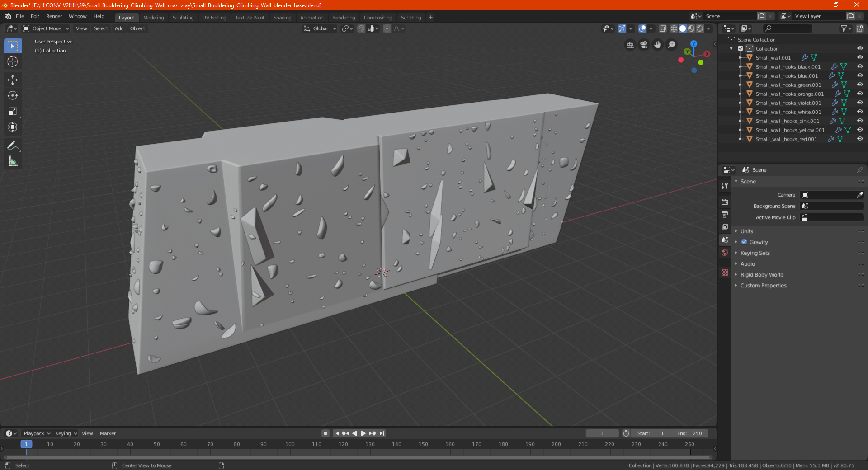Click the Start frame field
This screenshot has width=868, height=470.
coord(650,433)
